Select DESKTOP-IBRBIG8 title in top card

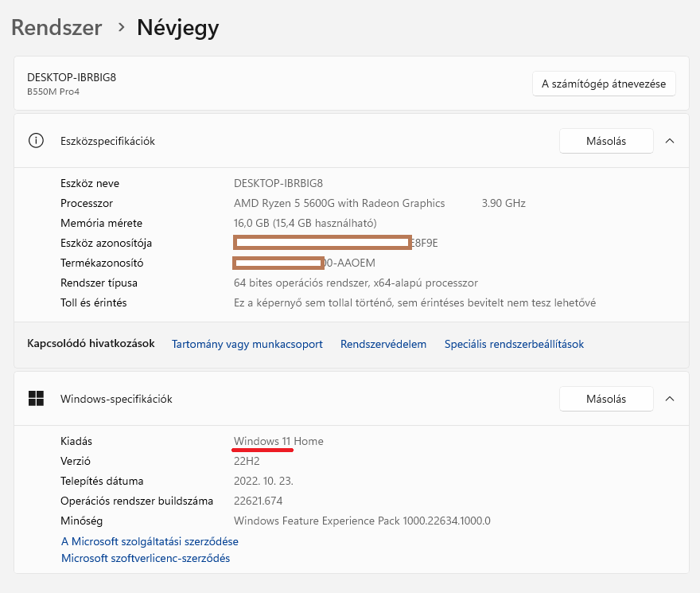(x=72, y=77)
